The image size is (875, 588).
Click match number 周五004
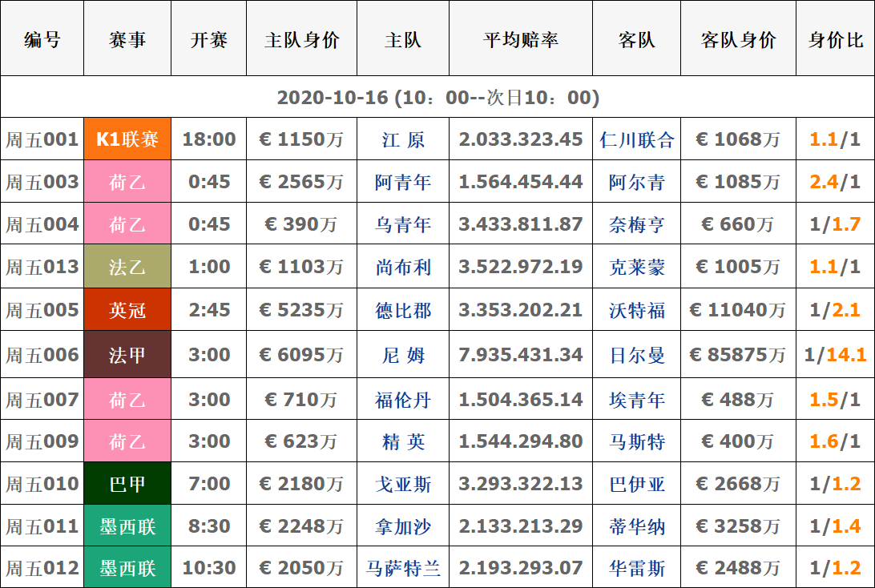(x=42, y=224)
